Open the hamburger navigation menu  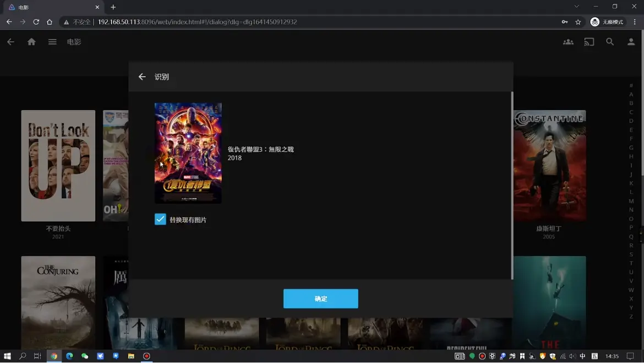[x=52, y=42]
